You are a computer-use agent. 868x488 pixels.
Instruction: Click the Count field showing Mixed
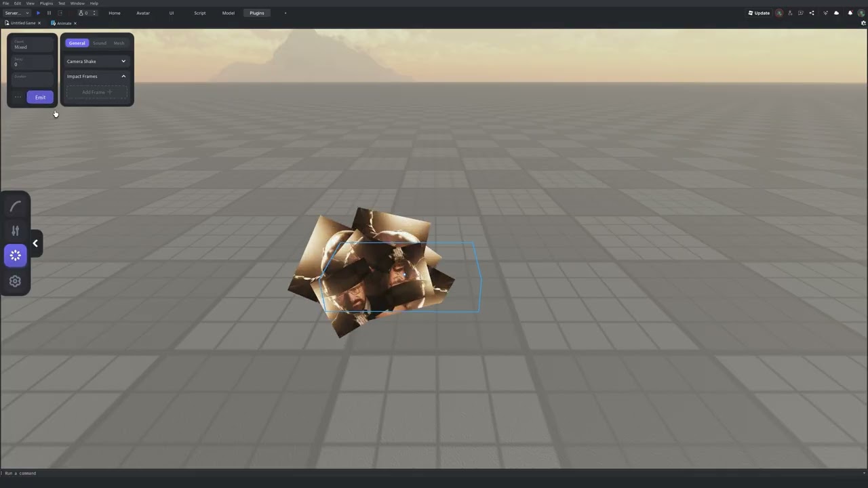tap(32, 45)
